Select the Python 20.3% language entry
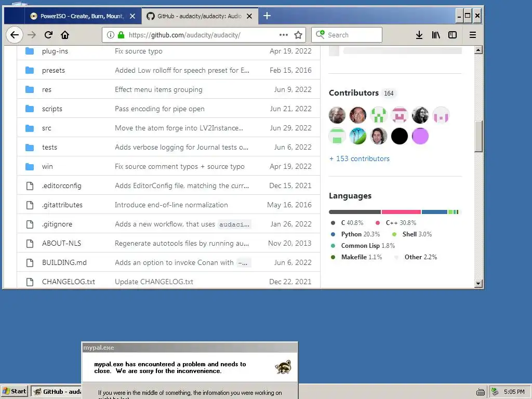532x399 pixels. pyautogui.click(x=355, y=234)
